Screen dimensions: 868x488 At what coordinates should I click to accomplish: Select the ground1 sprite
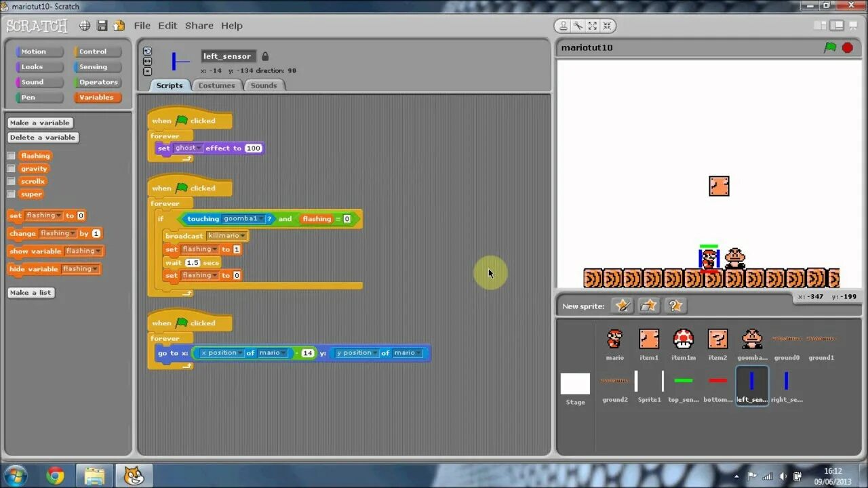[821, 344]
